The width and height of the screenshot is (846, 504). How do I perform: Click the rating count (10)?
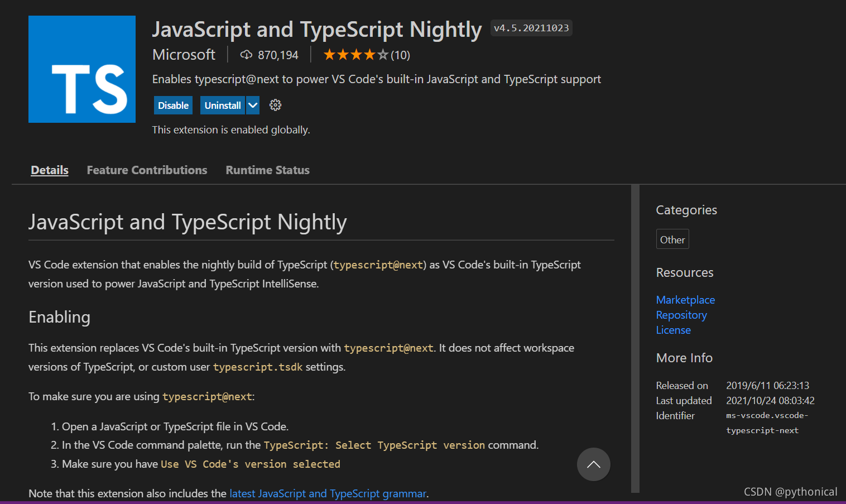400,55
